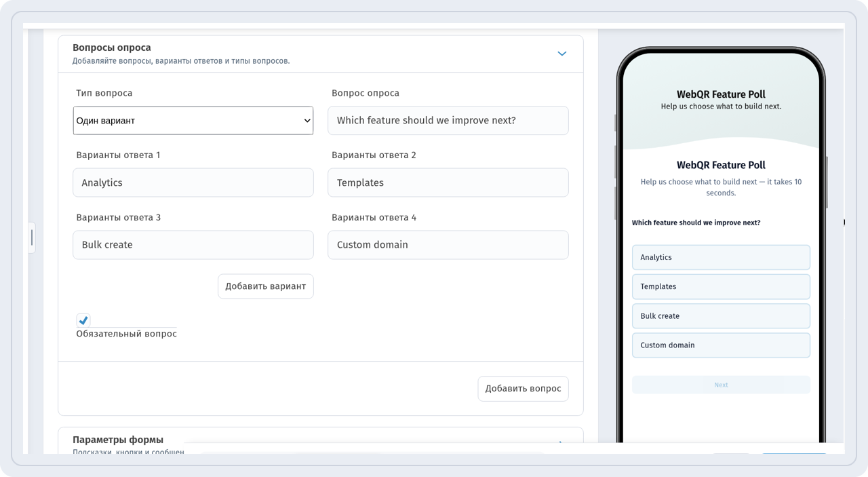This screenshot has height=477, width=868.
Task: Collapse the Вопросы опроса section chevron
Action: [561, 54]
